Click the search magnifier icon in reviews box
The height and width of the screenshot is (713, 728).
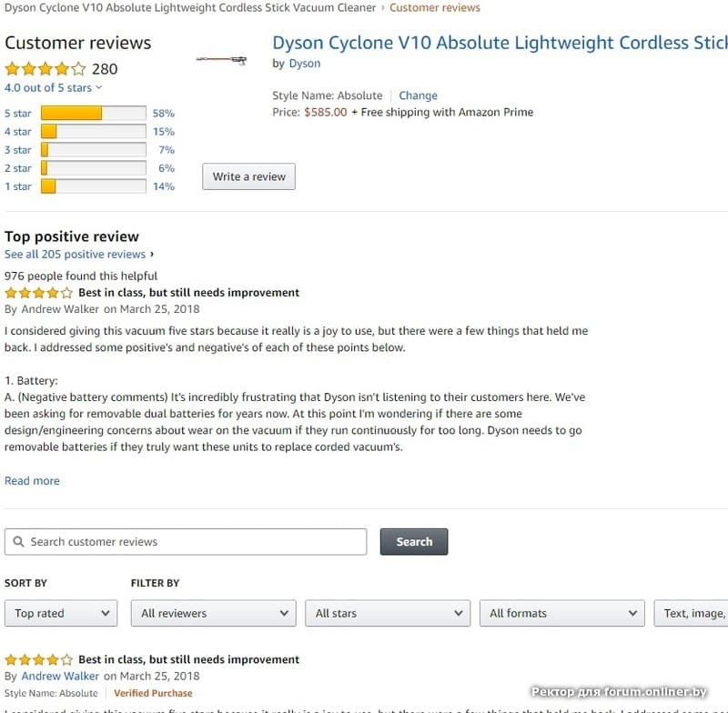point(18,542)
